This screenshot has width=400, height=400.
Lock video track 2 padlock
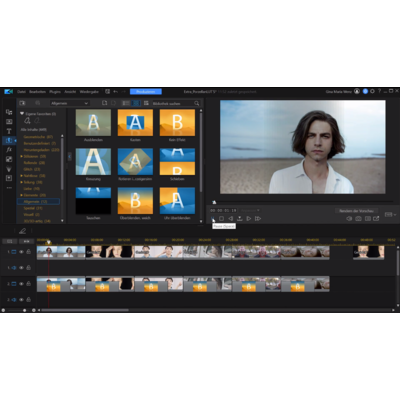[x=29, y=283]
